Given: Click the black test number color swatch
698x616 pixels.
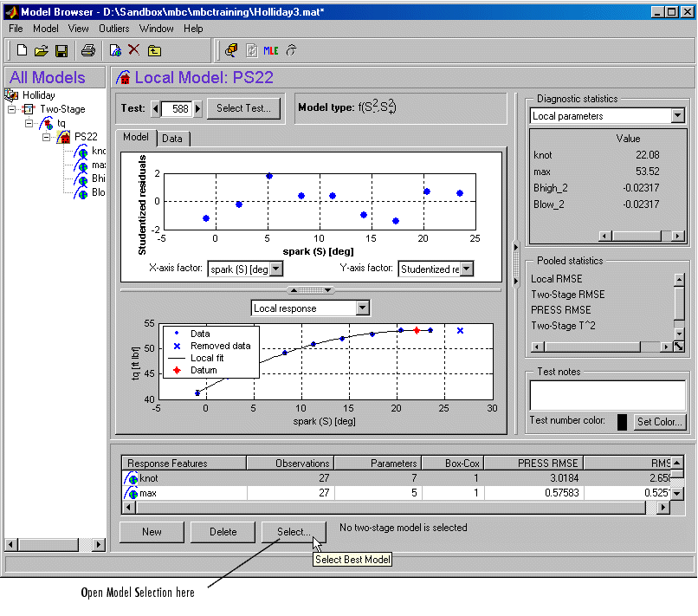Looking at the screenshot, I should [x=623, y=422].
